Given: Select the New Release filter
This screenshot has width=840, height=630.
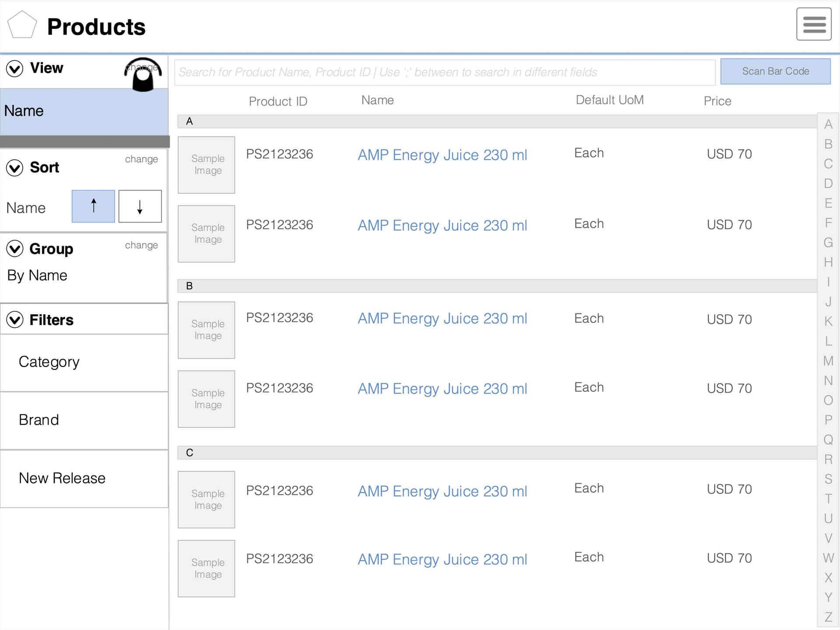Looking at the screenshot, I should [x=62, y=478].
